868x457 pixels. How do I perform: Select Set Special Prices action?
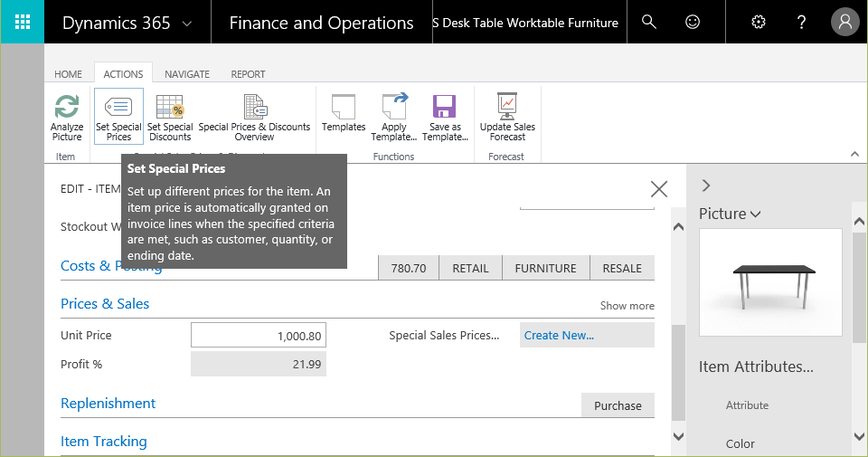(x=118, y=117)
